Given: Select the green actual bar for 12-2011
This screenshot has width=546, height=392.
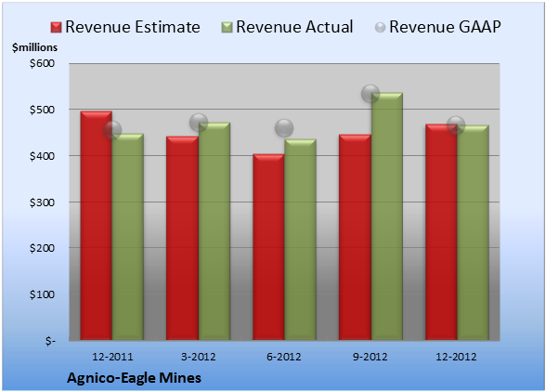Looking at the screenshot, I should [128, 237].
